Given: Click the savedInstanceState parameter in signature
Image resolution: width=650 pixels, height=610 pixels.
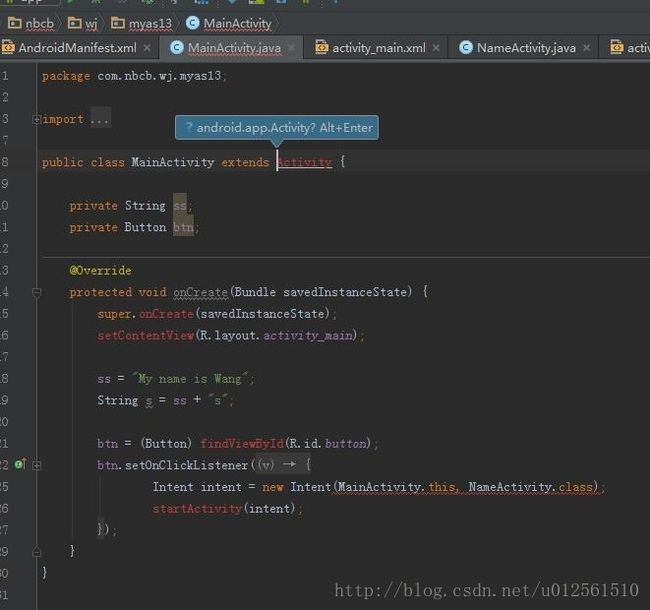Looking at the screenshot, I should (345, 292).
